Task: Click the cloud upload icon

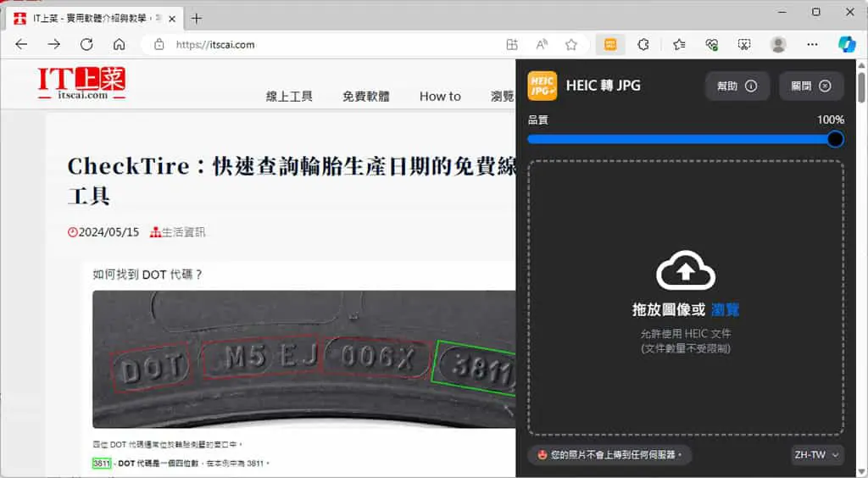Action: tap(685, 270)
